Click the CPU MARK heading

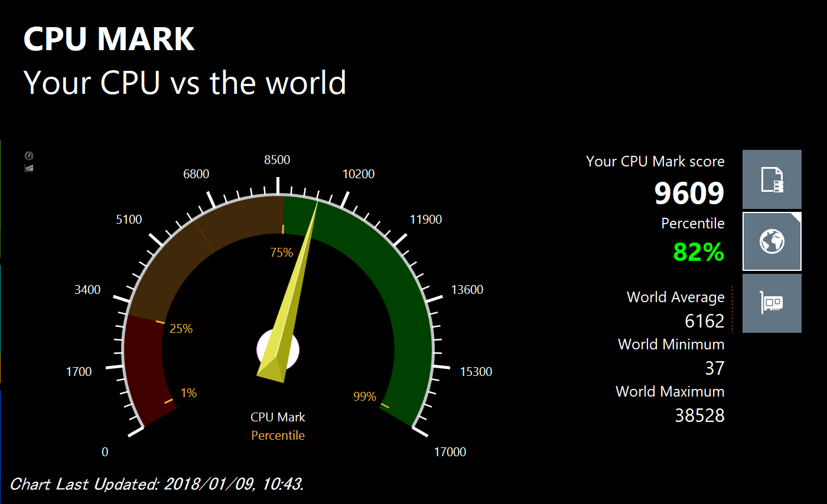coord(109,39)
